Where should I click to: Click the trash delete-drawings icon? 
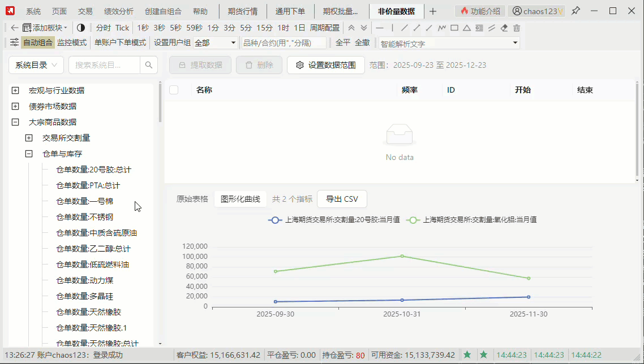(x=516, y=28)
